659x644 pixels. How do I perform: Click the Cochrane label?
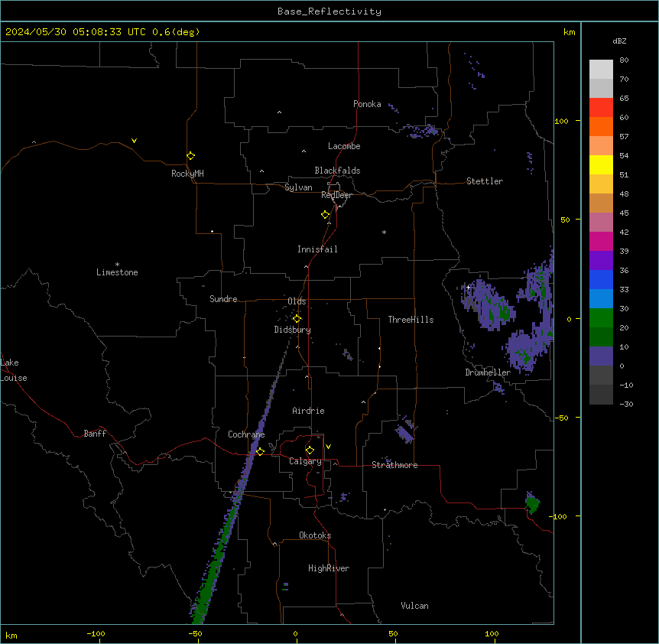[246, 434]
